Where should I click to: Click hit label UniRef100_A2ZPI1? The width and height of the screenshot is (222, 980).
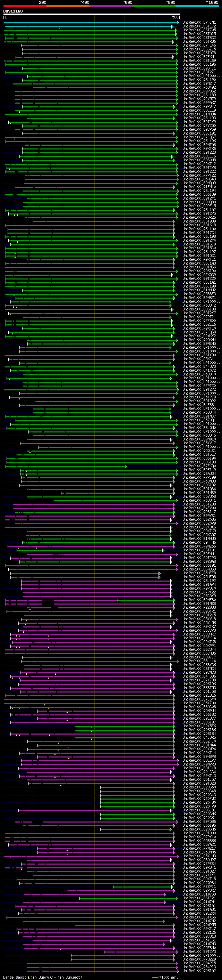(199, 886)
